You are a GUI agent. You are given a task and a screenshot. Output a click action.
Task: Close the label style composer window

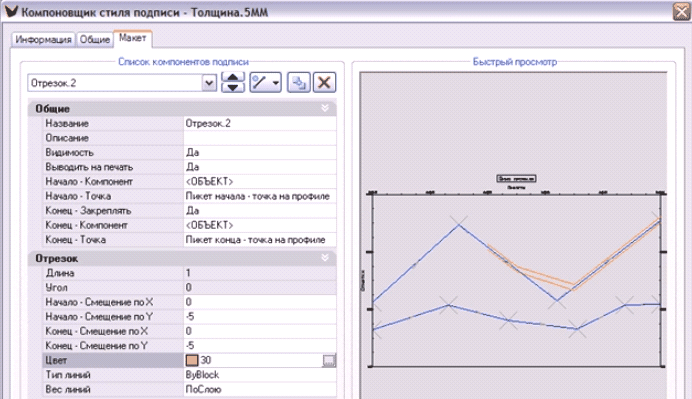pos(682,11)
